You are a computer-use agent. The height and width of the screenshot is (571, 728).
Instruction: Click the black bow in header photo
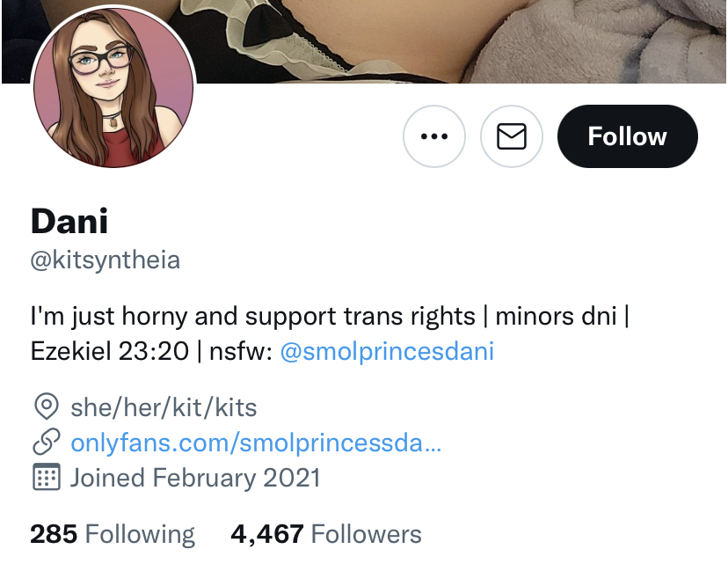pos(266,24)
